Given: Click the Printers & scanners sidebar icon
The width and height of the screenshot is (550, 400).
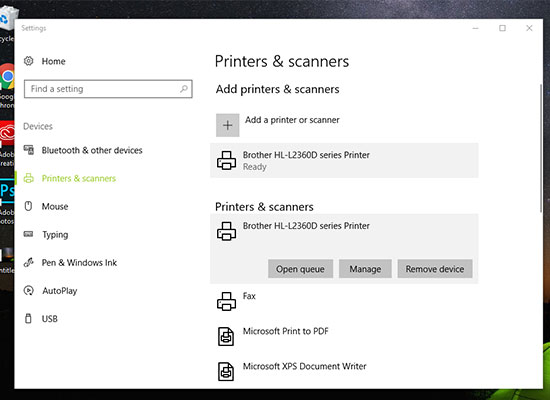Looking at the screenshot, I should point(29,178).
